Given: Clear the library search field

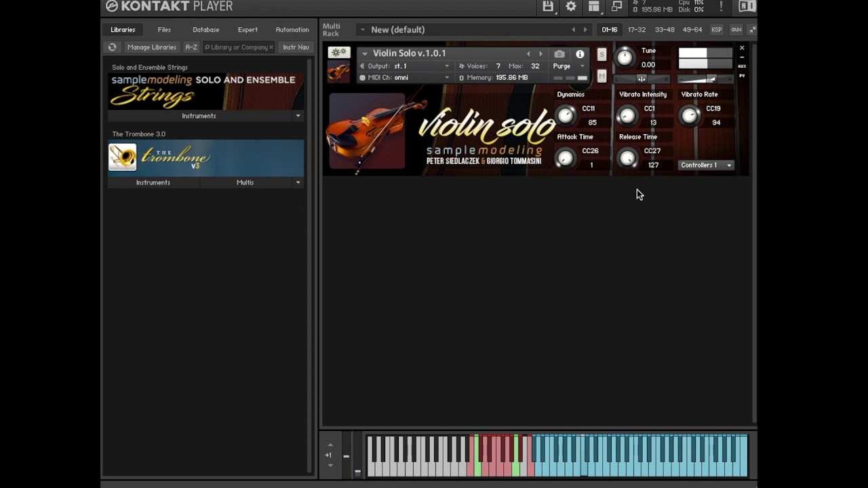Looking at the screenshot, I should tap(271, 47).
